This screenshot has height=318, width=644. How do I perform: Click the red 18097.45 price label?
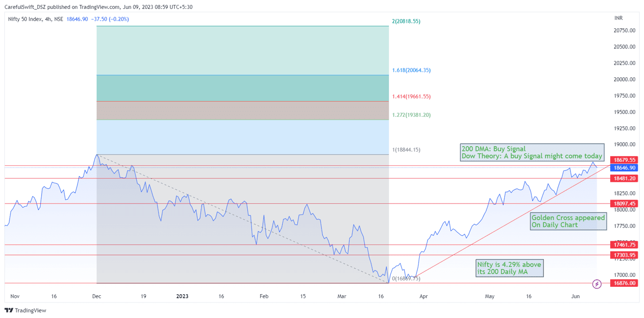click(x=625, y=204)
